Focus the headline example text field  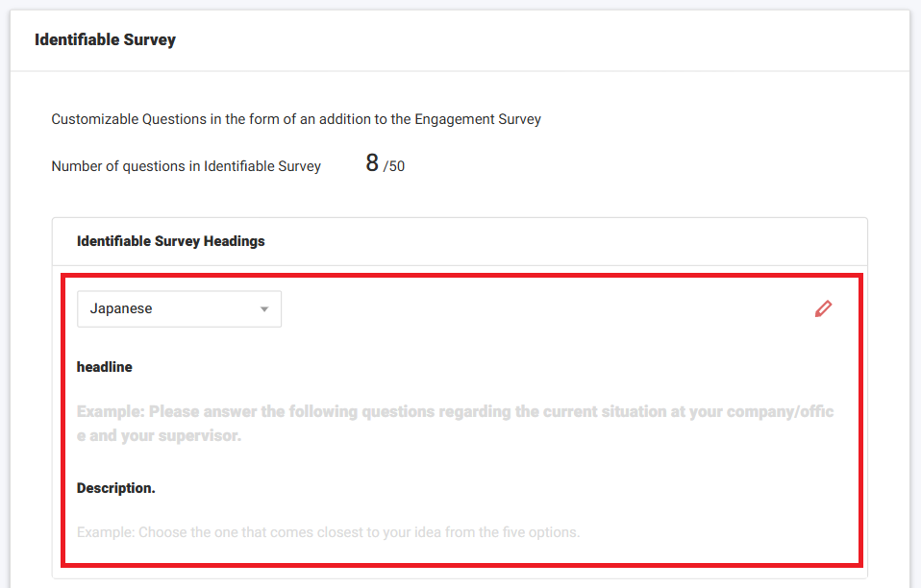[x=455, y=424]
